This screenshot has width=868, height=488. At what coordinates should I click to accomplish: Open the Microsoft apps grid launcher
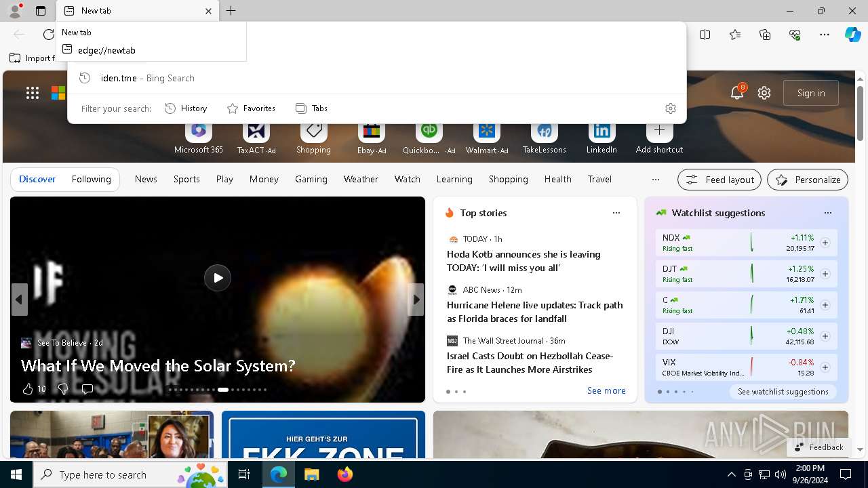(33, 93)
